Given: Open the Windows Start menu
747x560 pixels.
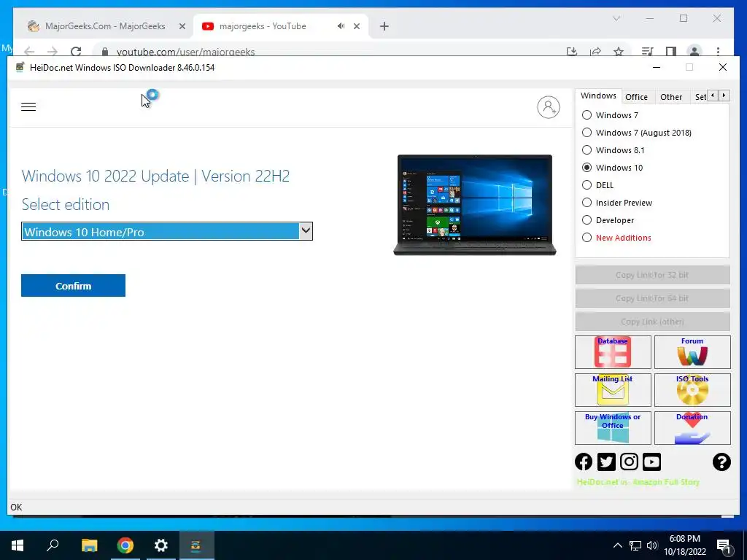Looking at the screenshot, I should pos(18,545).
